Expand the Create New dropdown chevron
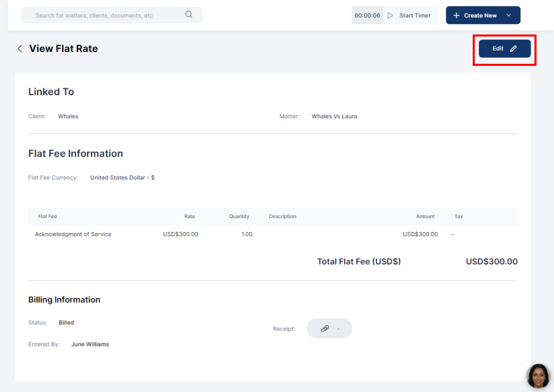The width and height of the screenshot is (554, 392). [509, 16]
